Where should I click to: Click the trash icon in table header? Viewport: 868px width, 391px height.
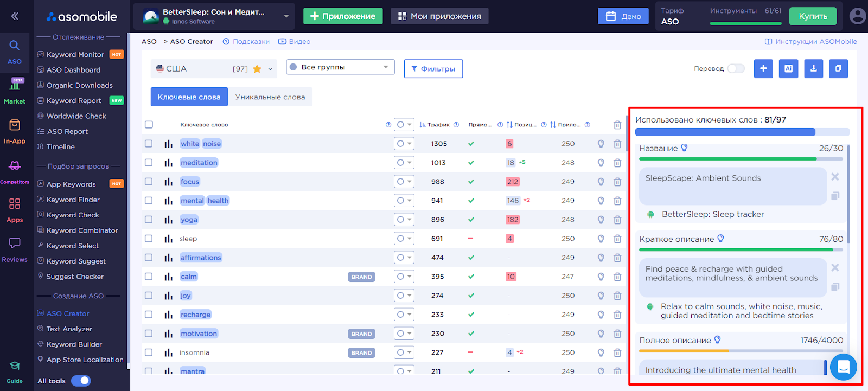[x=617, y=125]
